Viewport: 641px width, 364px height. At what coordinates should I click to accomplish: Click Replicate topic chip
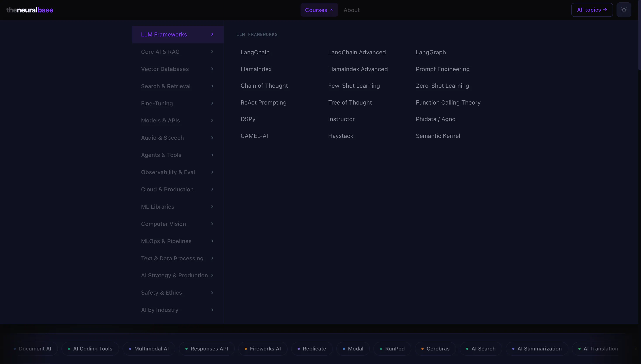pyautogui.click(x=312, y=349)
